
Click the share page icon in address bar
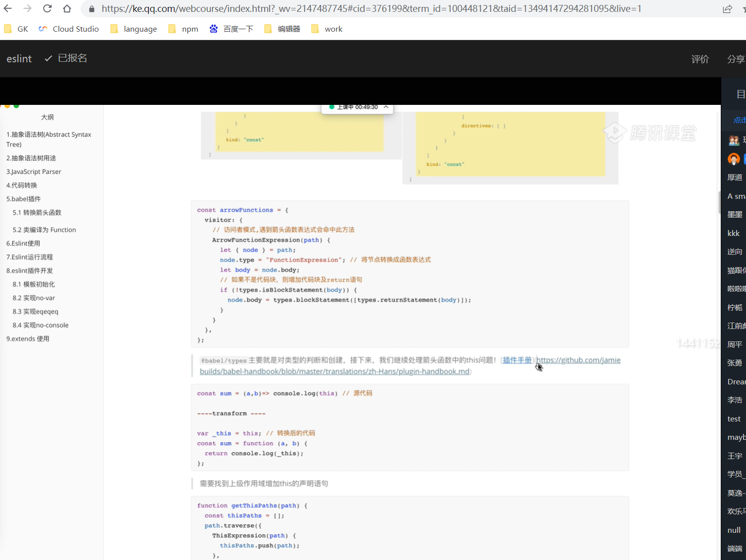point(727,9)
